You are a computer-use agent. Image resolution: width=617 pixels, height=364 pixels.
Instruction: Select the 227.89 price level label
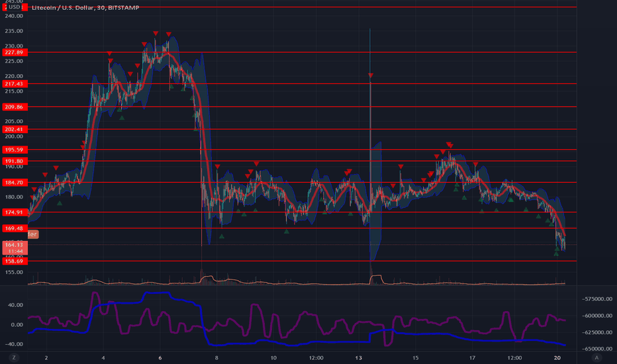click(14, 52)
